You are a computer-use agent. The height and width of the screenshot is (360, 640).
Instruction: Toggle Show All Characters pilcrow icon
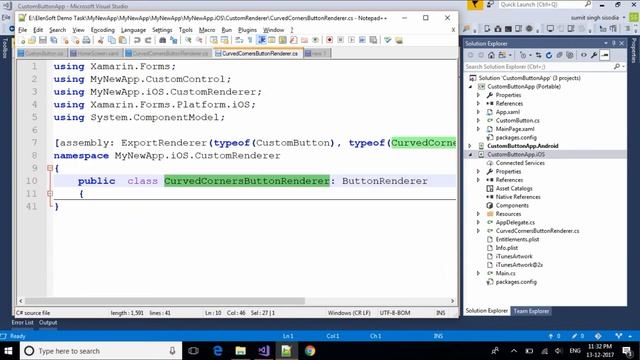pos(250,40)
